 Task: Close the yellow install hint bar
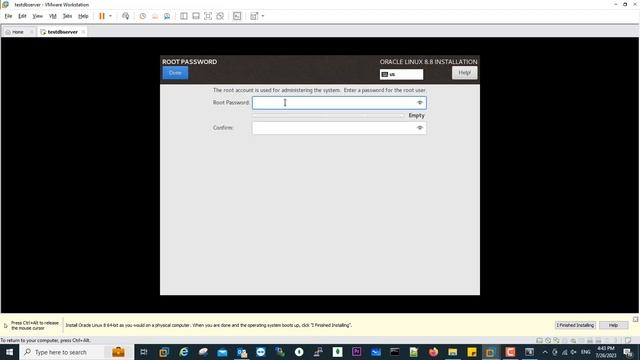pyautogui.click(x=636, y=319)
